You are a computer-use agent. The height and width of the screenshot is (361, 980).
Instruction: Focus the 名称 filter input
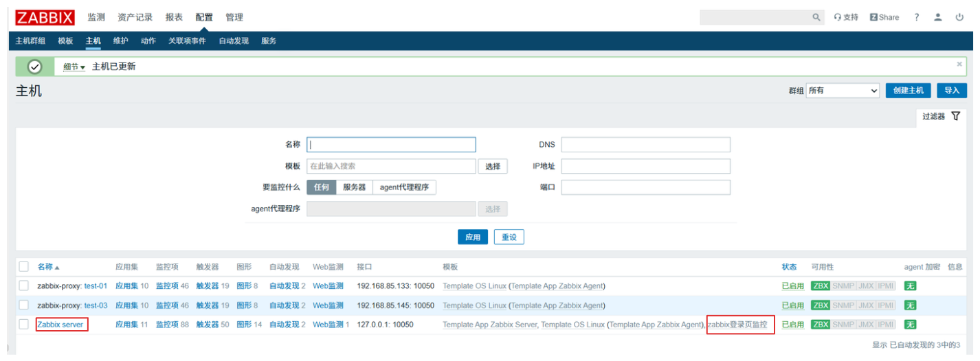coord(391,145)
